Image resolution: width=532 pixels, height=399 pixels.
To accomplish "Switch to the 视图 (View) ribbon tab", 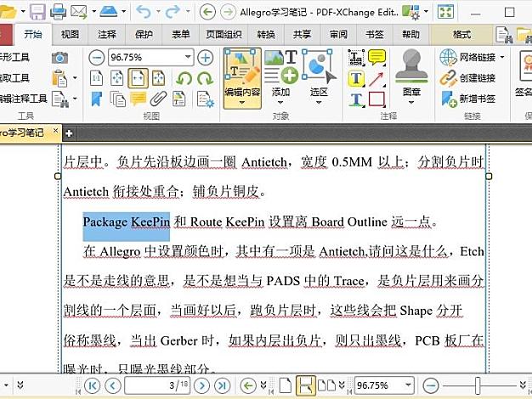I will (x=70, y=34).
